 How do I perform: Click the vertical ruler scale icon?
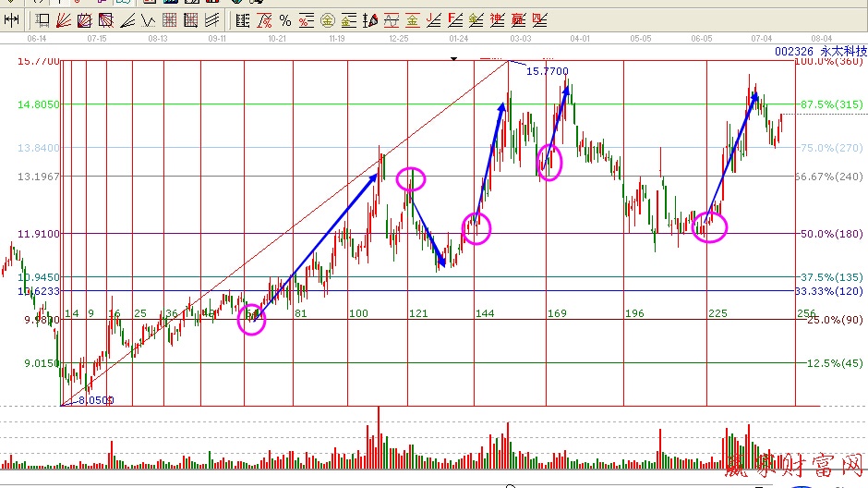(242, 20)
